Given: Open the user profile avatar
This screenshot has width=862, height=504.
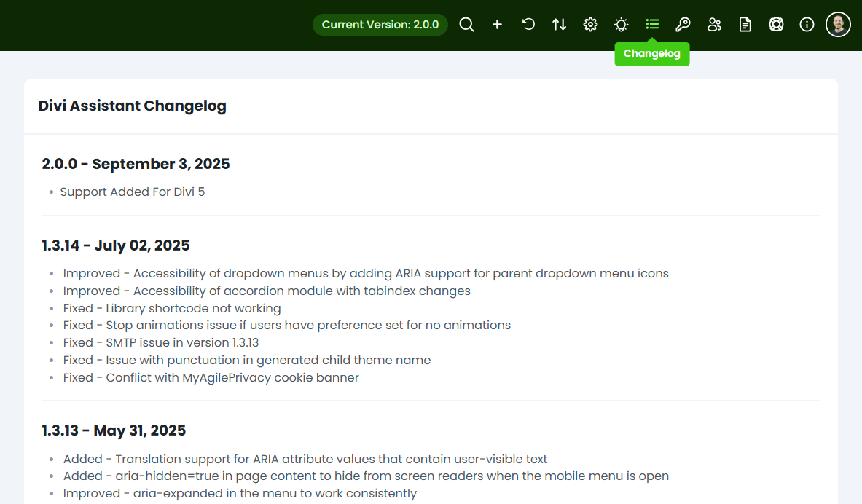Looking at the screenshot, I should point(838,25).
